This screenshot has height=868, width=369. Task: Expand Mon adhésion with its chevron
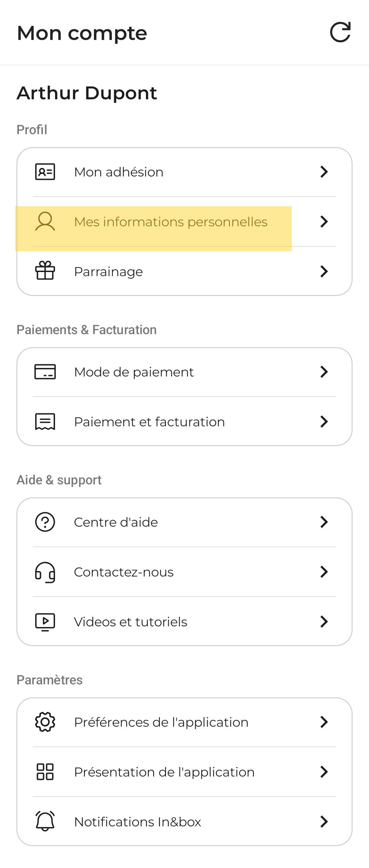[x=324, y=172]
